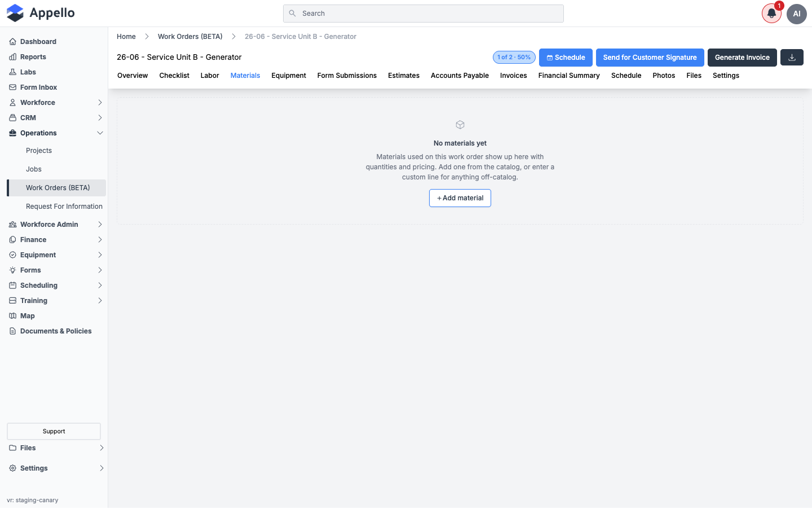The width and height of the screenshot is (812, 518).
Task: Expand the CRM section
Action: point(56,118)
